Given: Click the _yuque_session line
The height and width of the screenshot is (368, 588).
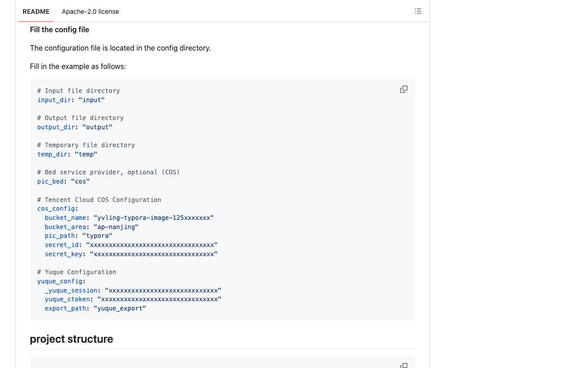Looking at the screenshot, I should (x=133, y=290).
